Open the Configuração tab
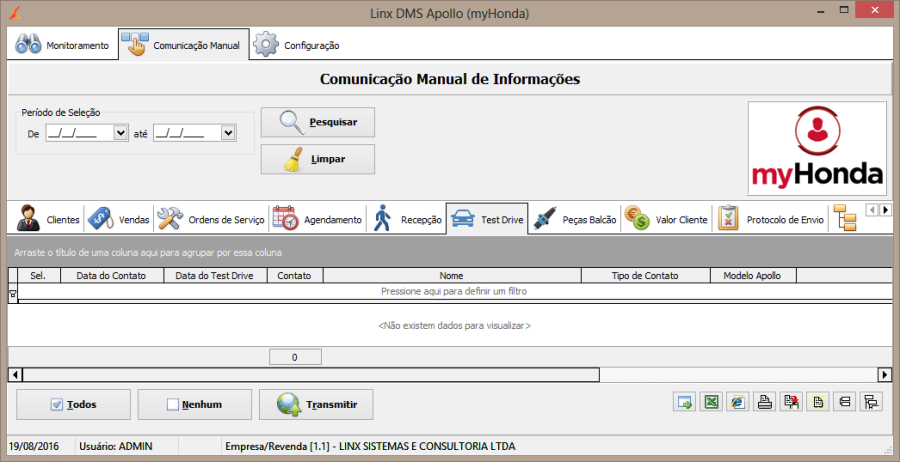 297,45
